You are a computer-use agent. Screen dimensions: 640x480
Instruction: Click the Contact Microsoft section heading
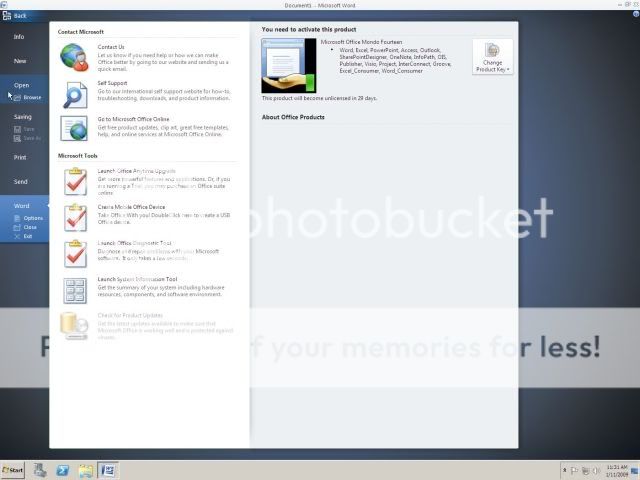coord(81,32)
